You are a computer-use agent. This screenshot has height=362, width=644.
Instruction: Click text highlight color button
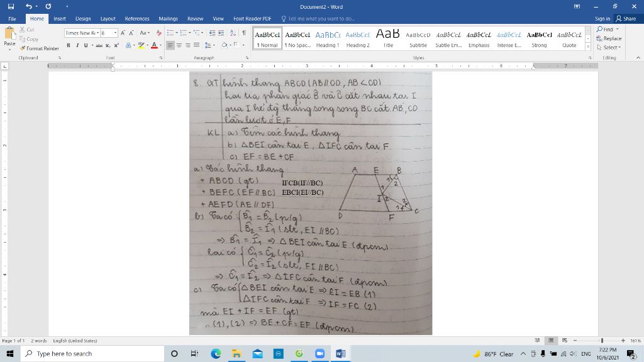click(x=141, y=45)
